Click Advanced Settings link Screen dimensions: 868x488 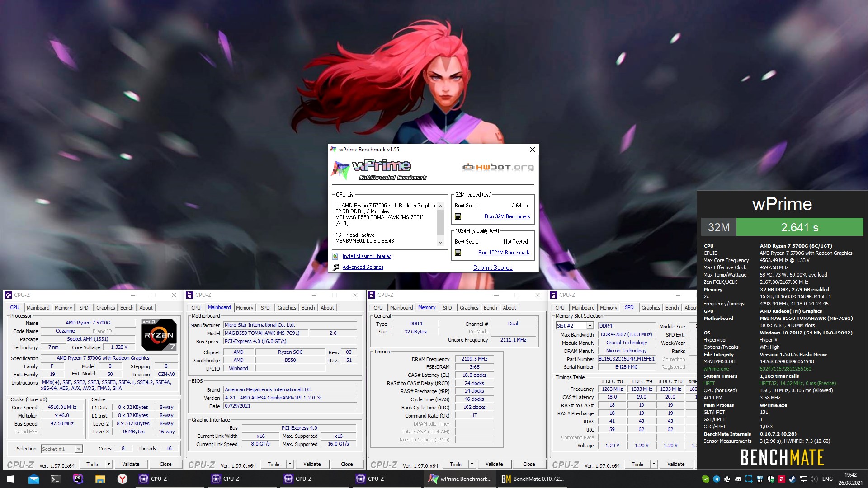[x=363, y=267]
